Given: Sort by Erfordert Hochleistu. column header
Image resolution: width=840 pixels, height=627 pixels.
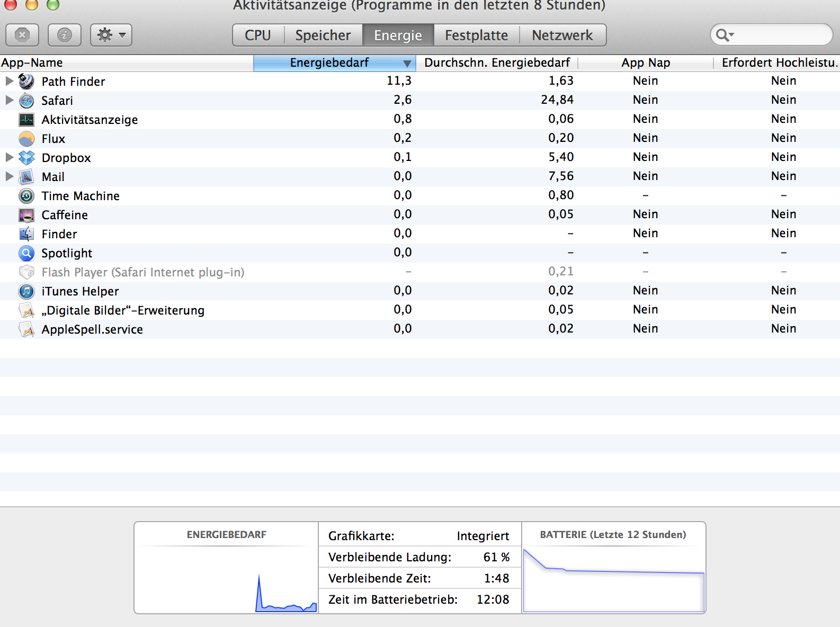Looking at the screenshot, I should (x=777, y=63).
